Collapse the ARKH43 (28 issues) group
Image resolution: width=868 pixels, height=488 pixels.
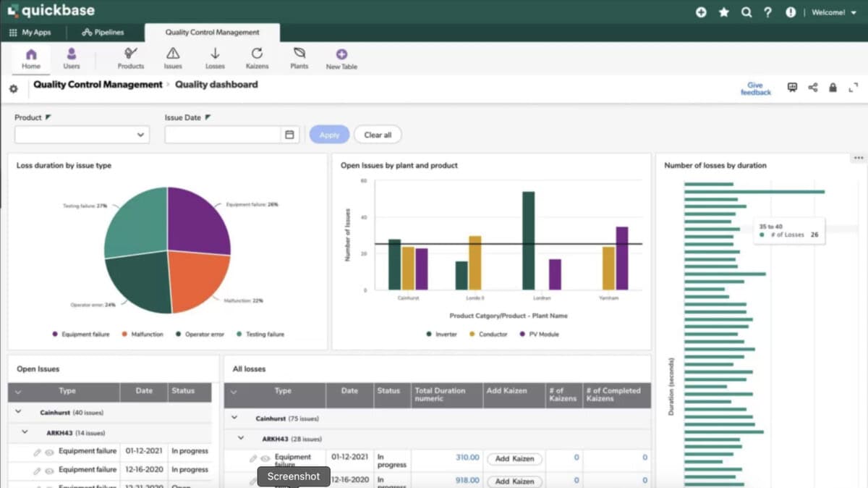[x=242, y=439]
